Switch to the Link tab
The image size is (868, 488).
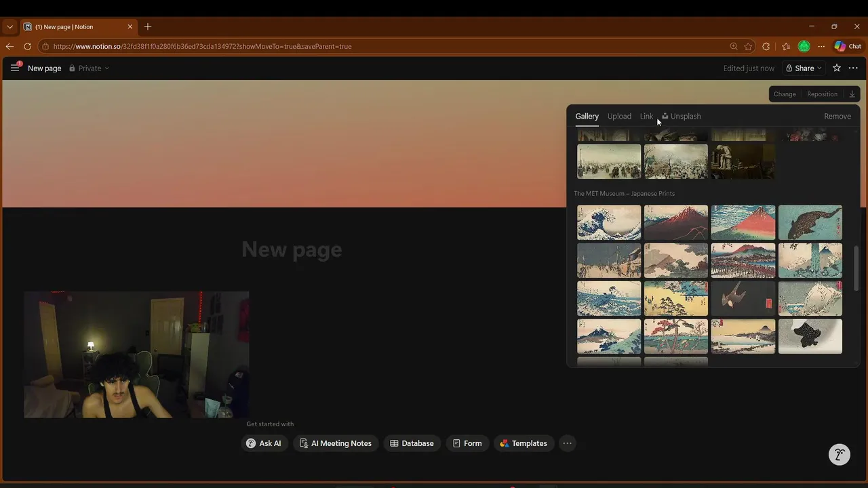pyautogui.click(x=646, y=116)
